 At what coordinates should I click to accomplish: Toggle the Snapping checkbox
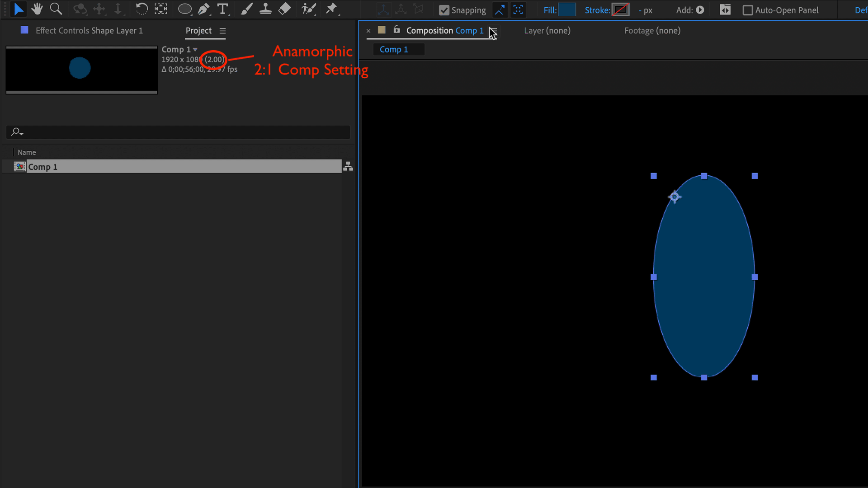(444, 10)
